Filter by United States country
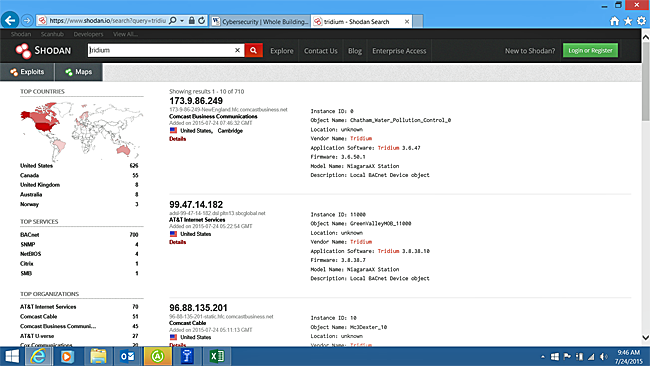The width and height of the screenshot is (650, 366). 36,166
